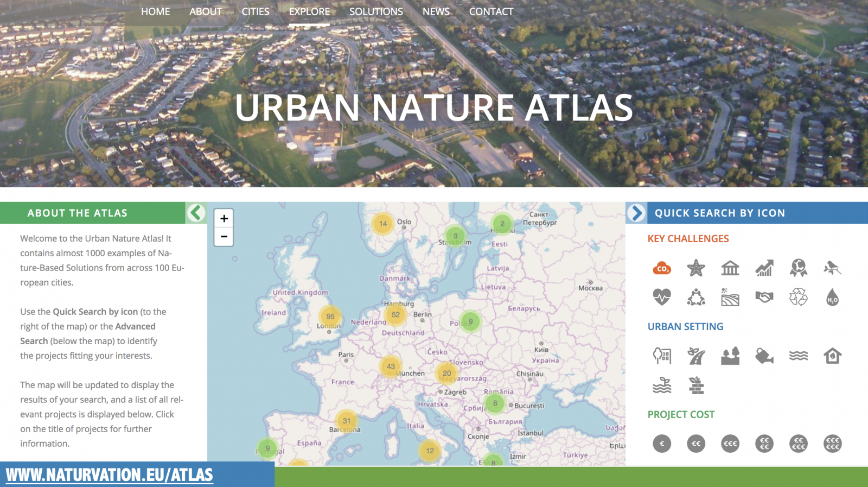Select the four euro cost icon

pyautogui.click(x=764, y=444)
